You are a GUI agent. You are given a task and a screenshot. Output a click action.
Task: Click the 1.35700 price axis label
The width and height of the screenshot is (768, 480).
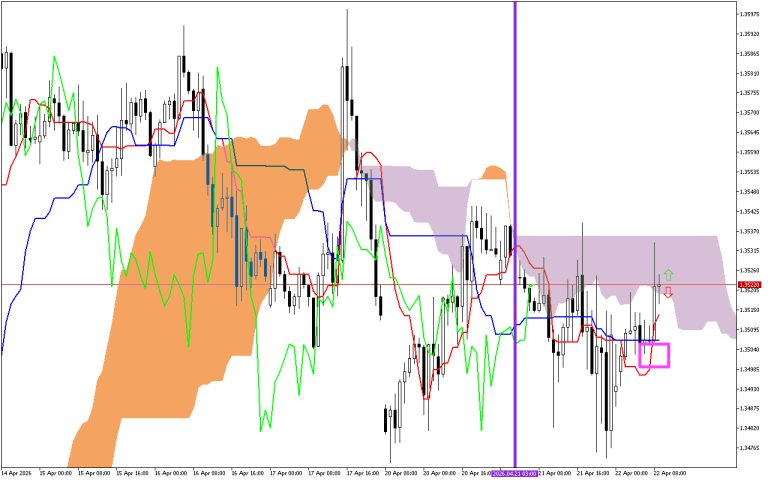point(749,113)
